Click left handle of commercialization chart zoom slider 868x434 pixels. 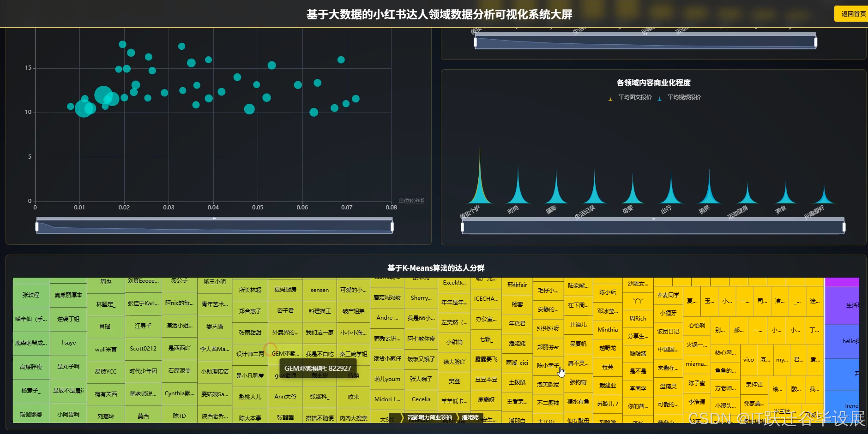[463, 227]
